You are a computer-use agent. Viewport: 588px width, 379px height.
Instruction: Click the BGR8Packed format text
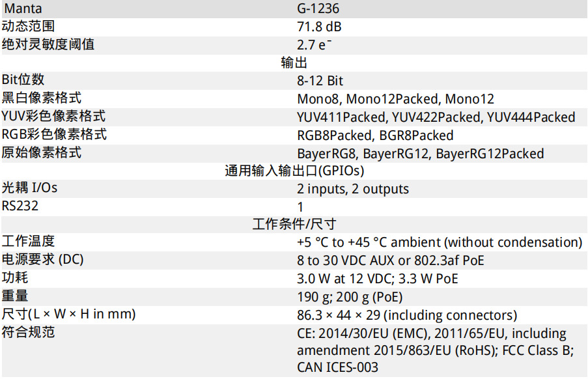pyautogui.click(x=416, y=135)
